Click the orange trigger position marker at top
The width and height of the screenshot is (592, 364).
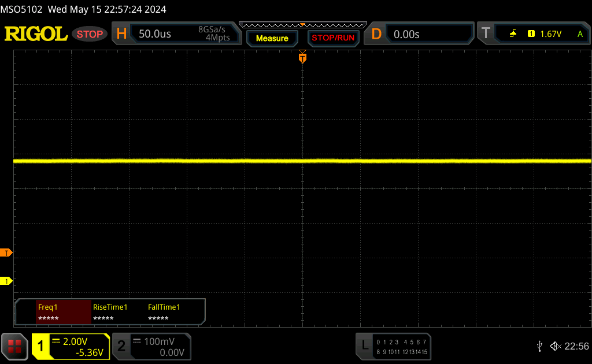(302, 57)
